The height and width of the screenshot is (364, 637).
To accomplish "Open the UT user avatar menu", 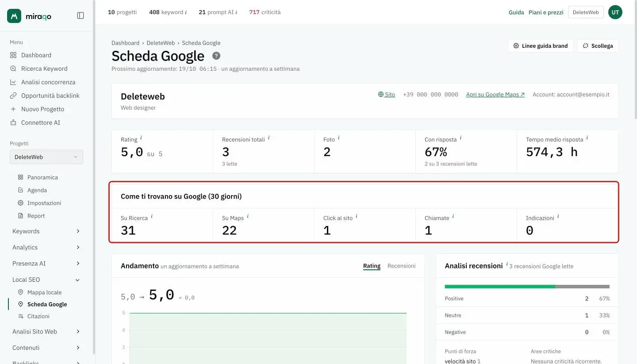I will point(615,12).
